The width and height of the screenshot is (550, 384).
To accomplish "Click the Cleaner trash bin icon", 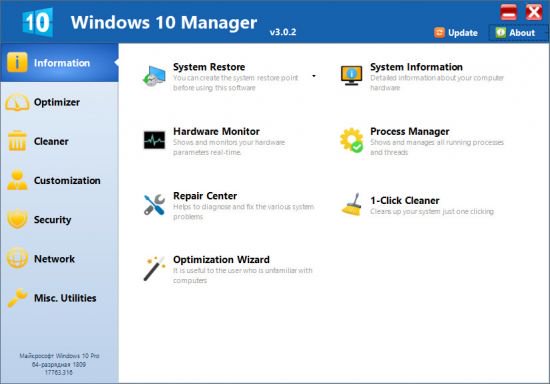I will point(17,141).
